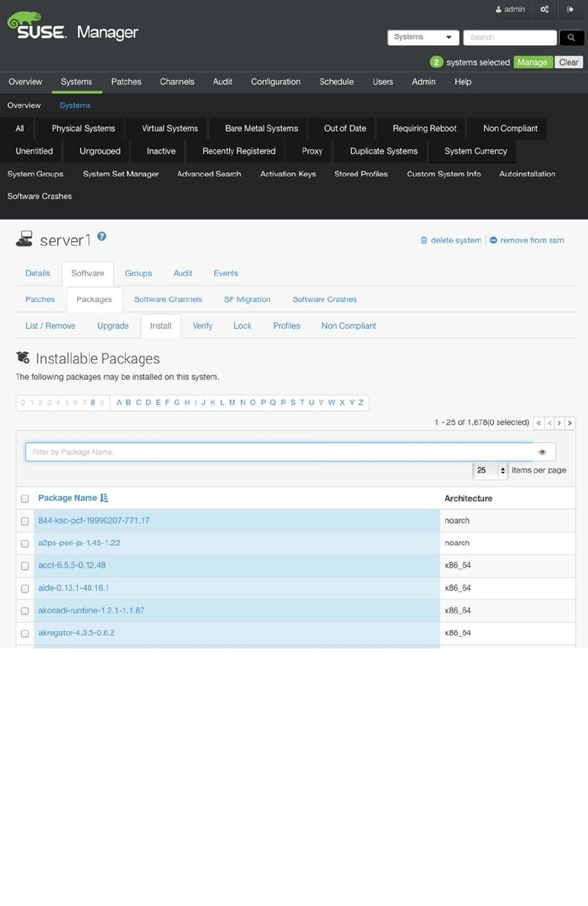Screen dimensions: 588x906
Task: Open the Patches main menu
Action: point(126,82)
